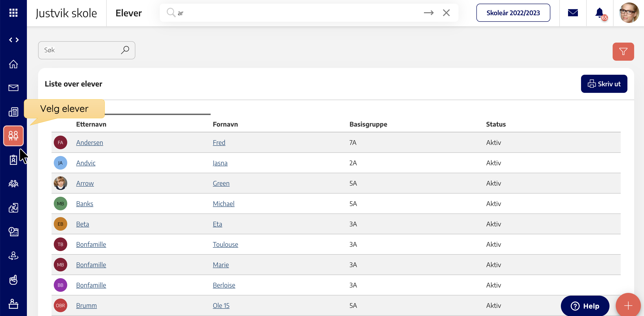The image size is (644, 316).
Task: Open the app grid menu icon
Action: [13, 13]
